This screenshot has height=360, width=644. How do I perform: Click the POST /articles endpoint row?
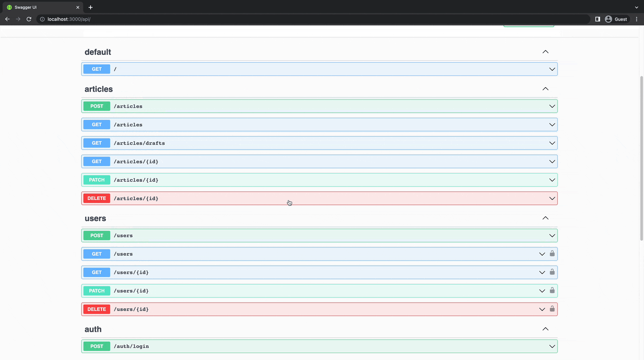(319, 106)
